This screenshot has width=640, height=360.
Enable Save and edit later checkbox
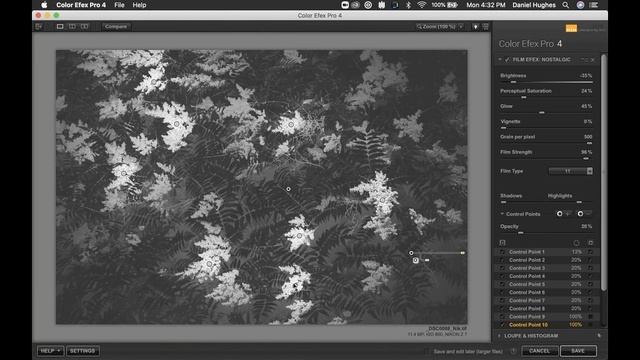tap(427, 351)
